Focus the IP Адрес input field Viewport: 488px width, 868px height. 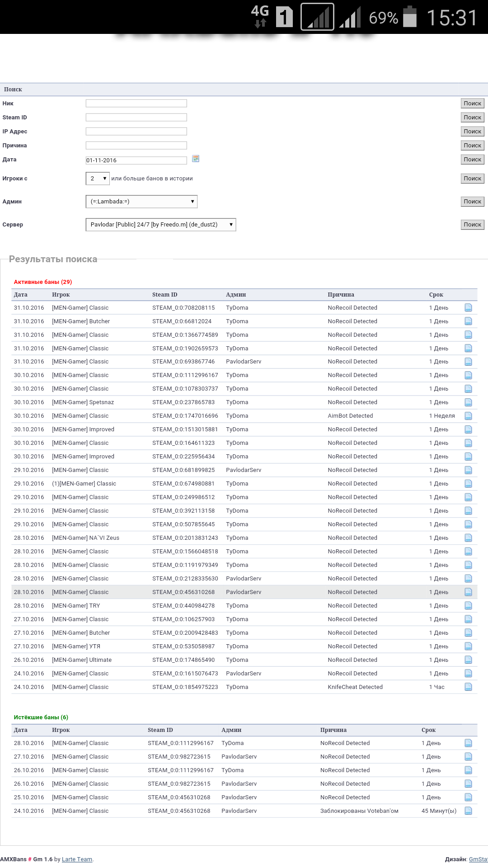pyautogui.click(x=136, y=132)
